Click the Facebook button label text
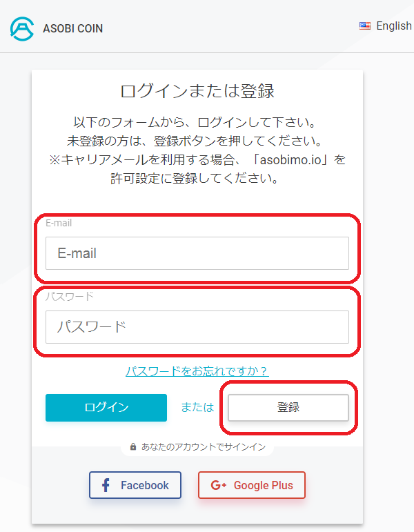Screen dimensions: 414x532 145,485
